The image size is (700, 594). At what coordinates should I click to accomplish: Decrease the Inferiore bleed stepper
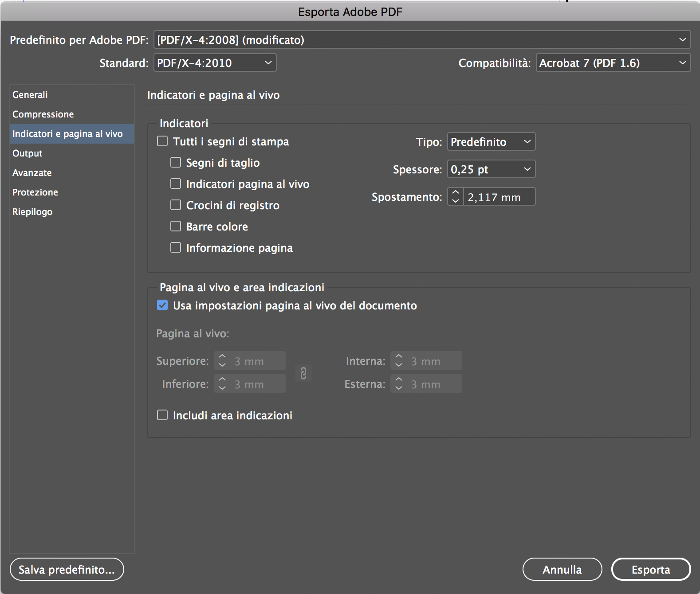pos(222,388)
